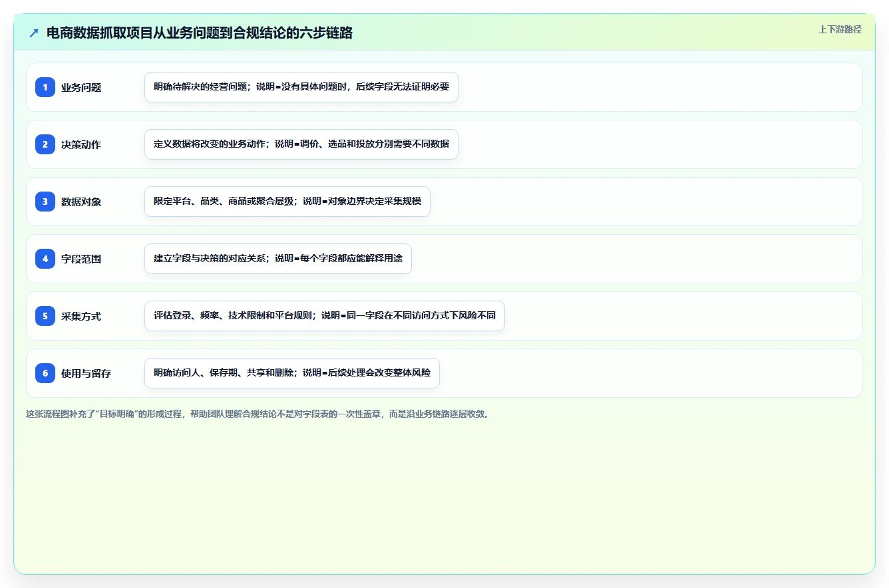Click the 明确待解决的经营问题 description box

301,87
